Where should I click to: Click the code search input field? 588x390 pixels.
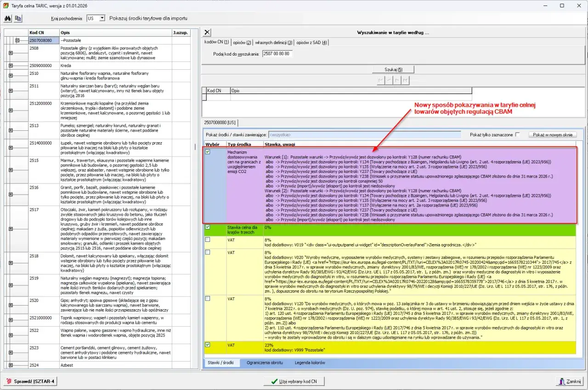tap(277, 54)
